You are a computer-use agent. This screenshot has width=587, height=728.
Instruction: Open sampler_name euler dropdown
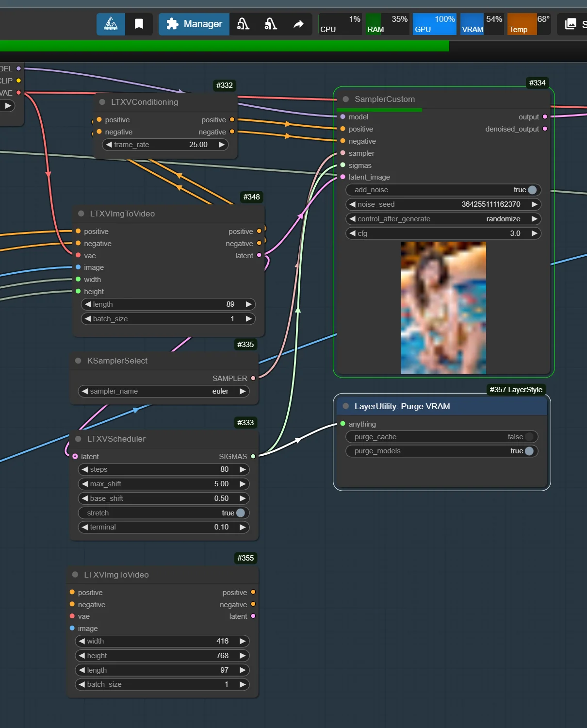163,391
